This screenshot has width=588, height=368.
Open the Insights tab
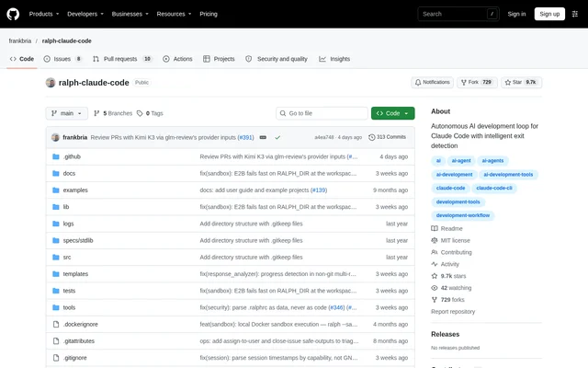click(x=334, y=59)
